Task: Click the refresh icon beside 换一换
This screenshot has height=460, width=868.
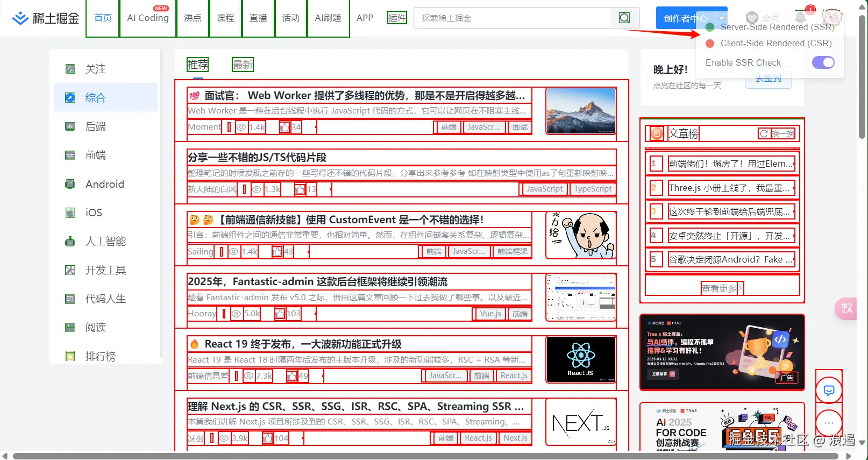Action: (x=764, y=133)
